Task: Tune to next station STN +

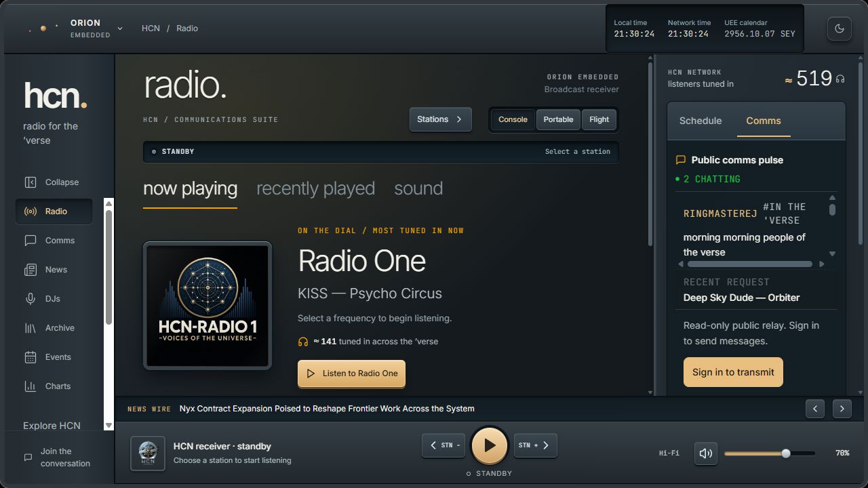Action: 536,445
